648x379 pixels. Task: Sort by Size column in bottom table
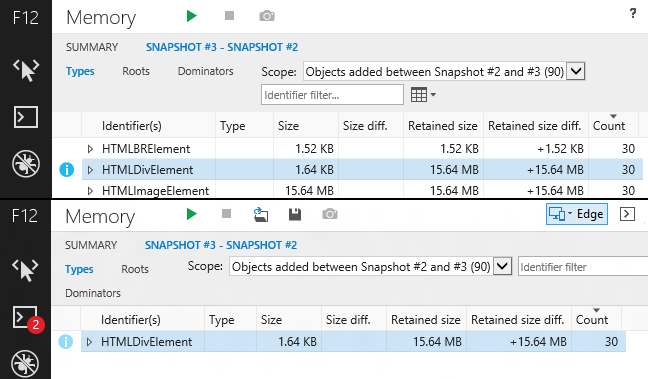click(x=272, y=319)
